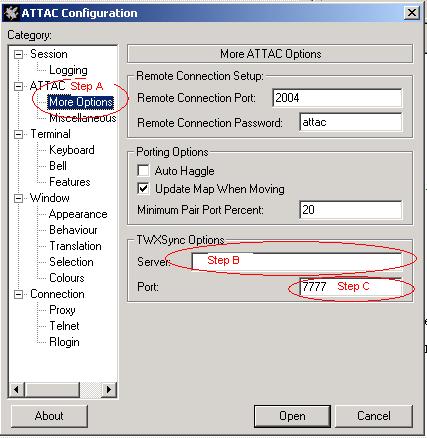Image resolution: width=427 pixels, height=438 pixels.
Task: Open the Bell settings category
Action: tap(58, 166)
